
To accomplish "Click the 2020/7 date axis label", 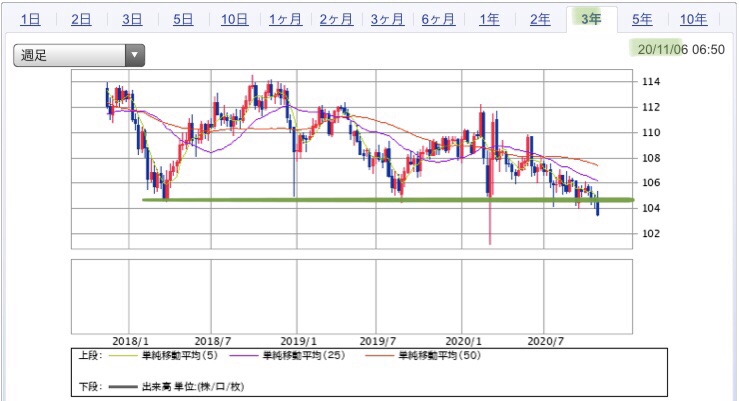I will coord(545,341).
